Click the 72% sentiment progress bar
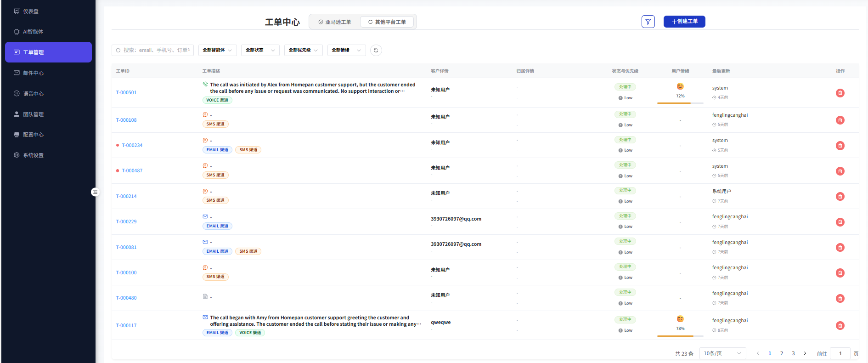The width and height of the screenshot is (868, 363). coord(680,103)
